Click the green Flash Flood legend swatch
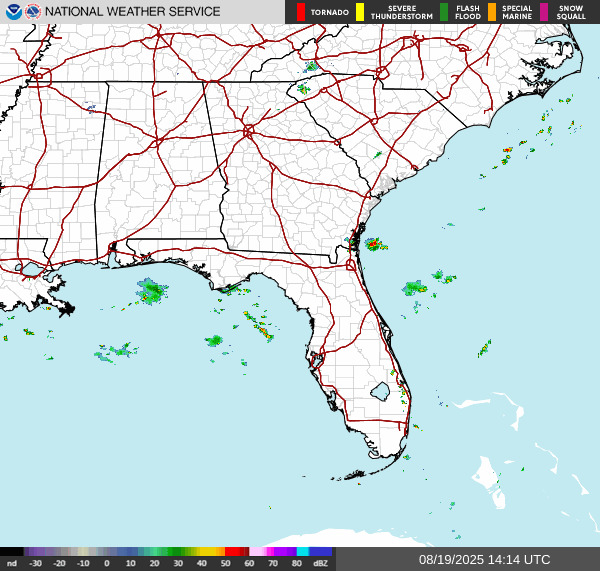The image size is (600, 571). click(444, 12)
